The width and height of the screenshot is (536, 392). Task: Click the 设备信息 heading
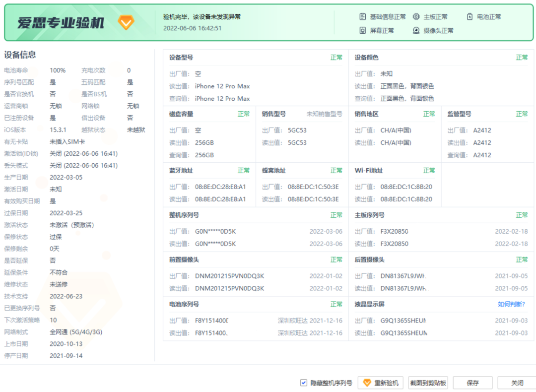point(20,55)
